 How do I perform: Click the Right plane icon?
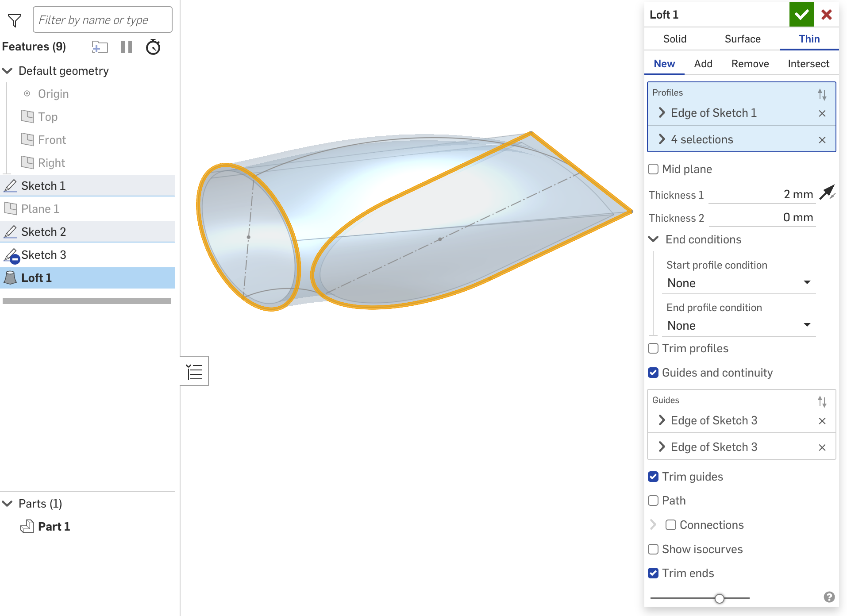coord(27,162)
